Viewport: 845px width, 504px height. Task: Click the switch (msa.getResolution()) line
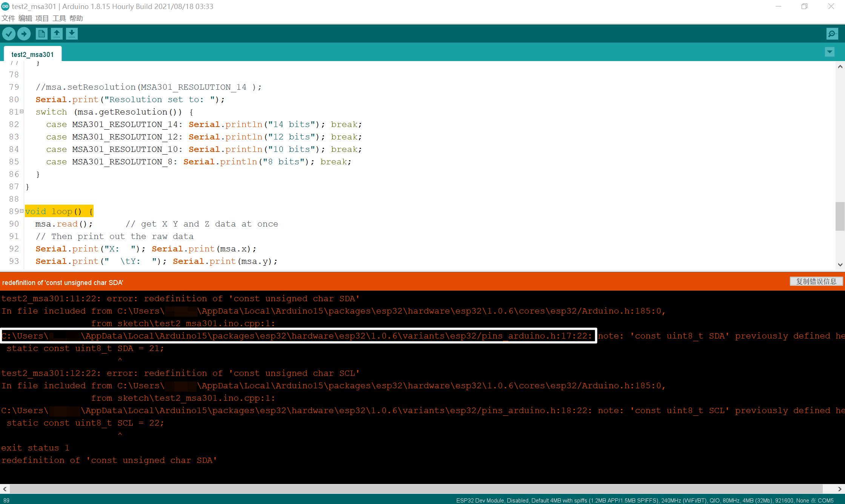pos(115,112)
